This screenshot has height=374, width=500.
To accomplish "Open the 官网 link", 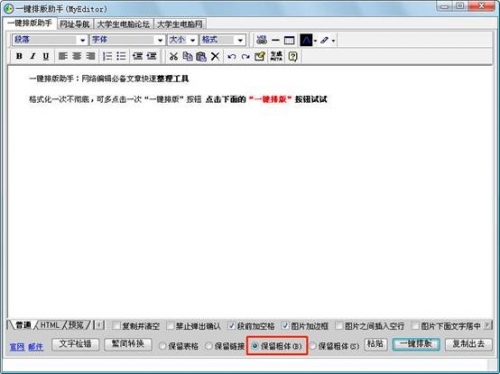I will [17, 347].
